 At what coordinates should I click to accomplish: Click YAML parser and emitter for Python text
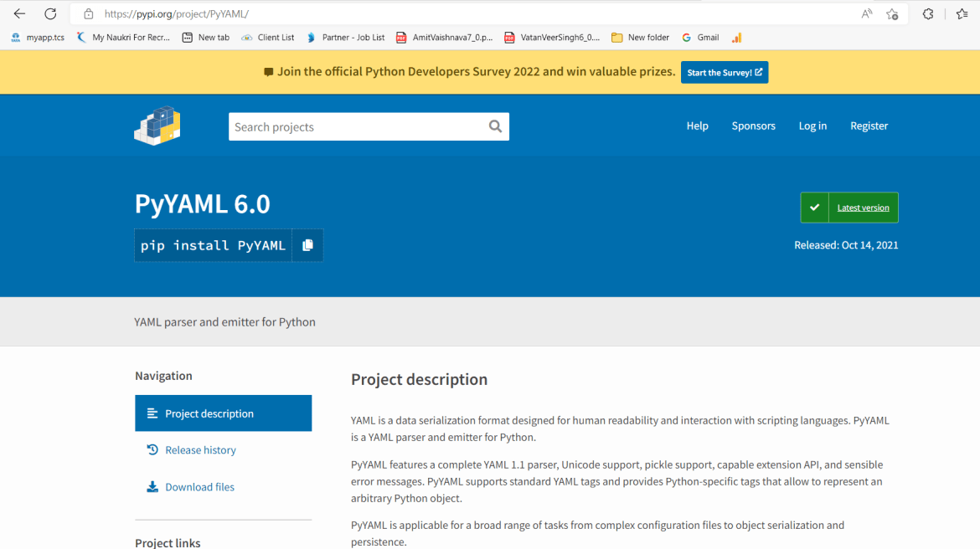(x=224, y=321)
